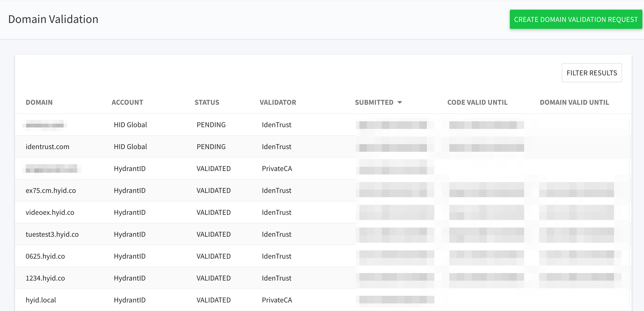
Task: Click HydrantID account in tuestest3.hyid.co row
Action: coord(130,234)
